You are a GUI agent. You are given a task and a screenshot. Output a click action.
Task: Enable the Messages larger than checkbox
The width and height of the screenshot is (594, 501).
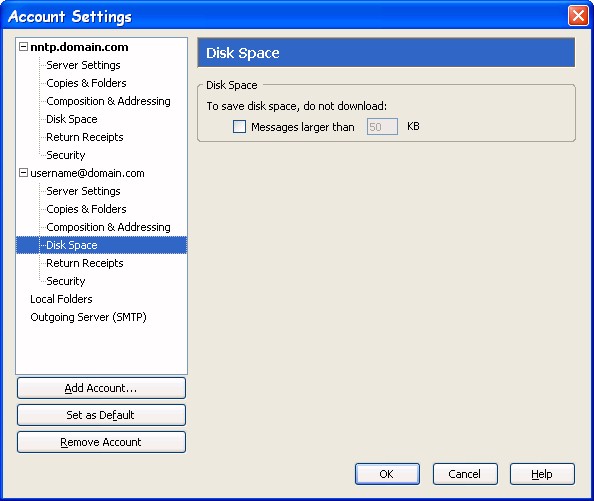tap(239, 126)
